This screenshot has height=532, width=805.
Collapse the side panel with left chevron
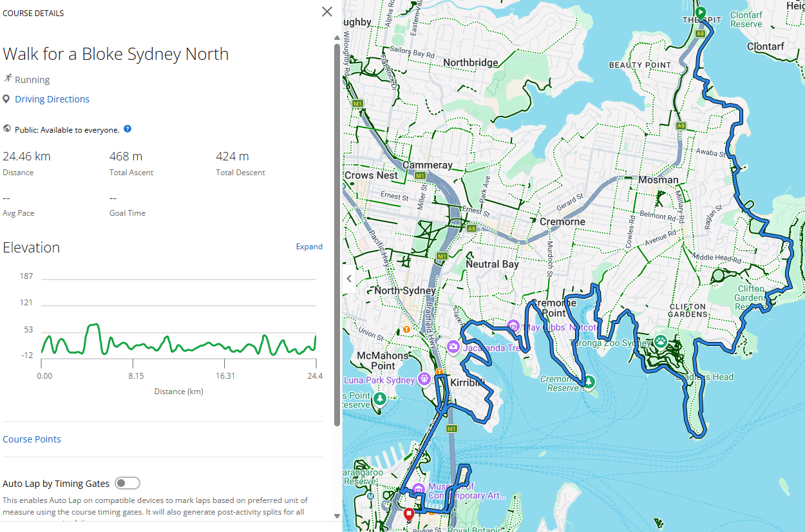click(349, 279)
